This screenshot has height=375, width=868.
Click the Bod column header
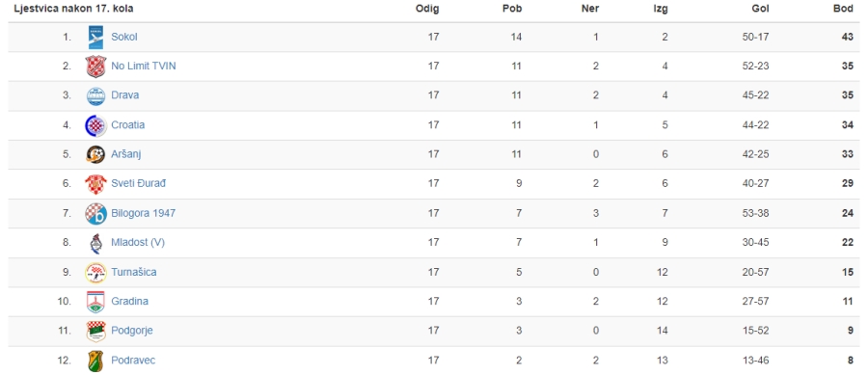tap(843, 9)
